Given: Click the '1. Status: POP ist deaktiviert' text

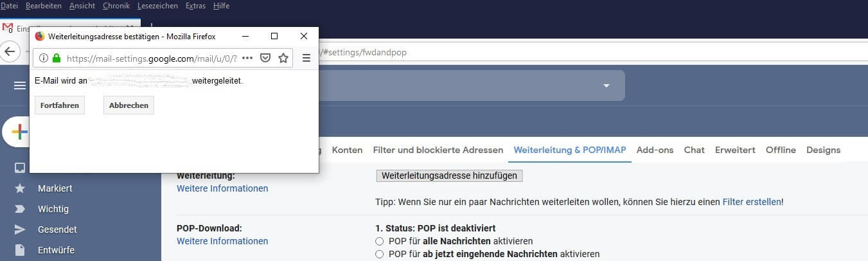Looking at the screenshot, I should pyautogui.click(x=435, y=228).
